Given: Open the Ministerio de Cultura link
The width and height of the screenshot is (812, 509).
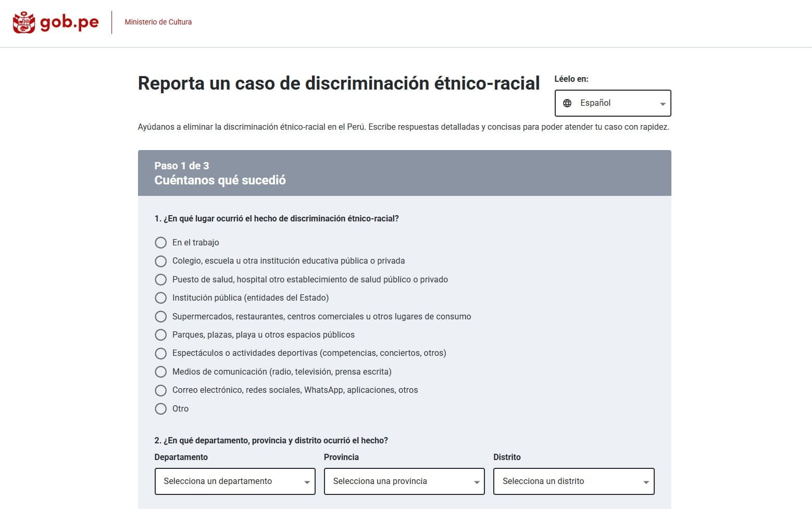Looking at the screenshot, I should pyautogui.click(x=158, y=22).
